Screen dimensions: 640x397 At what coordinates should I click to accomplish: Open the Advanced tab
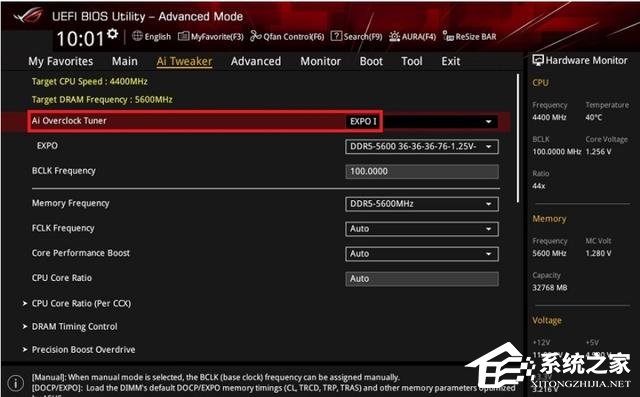coord(256,61)
